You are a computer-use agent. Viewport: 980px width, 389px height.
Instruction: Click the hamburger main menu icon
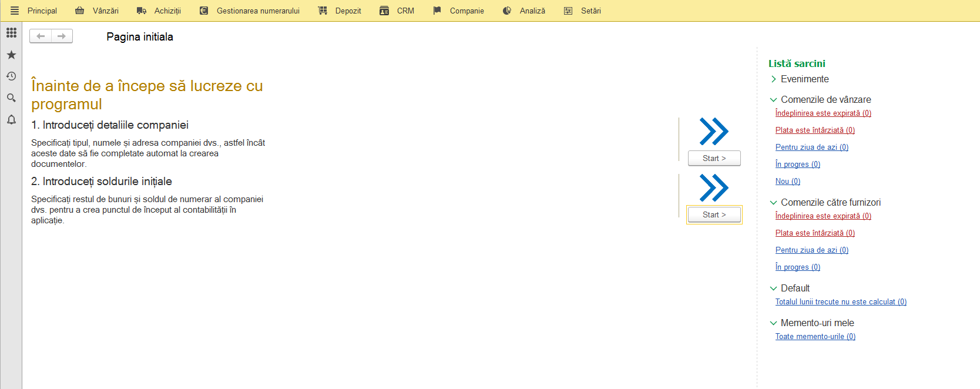tap(15, 11)
